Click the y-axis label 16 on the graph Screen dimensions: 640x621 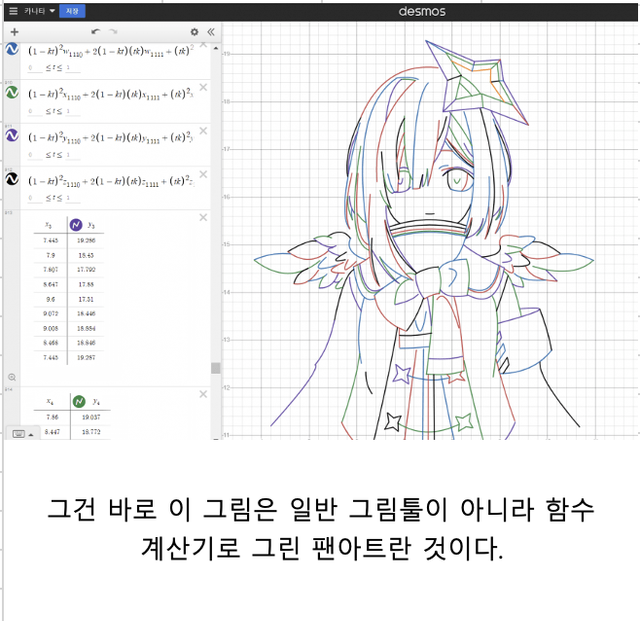pos(227,197)
